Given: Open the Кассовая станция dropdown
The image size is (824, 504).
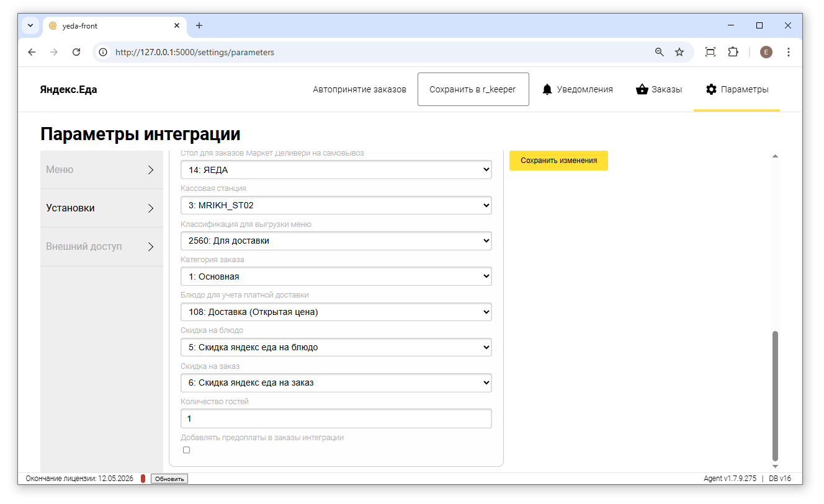Looking at the screenshot, I should tap(336, 205).
